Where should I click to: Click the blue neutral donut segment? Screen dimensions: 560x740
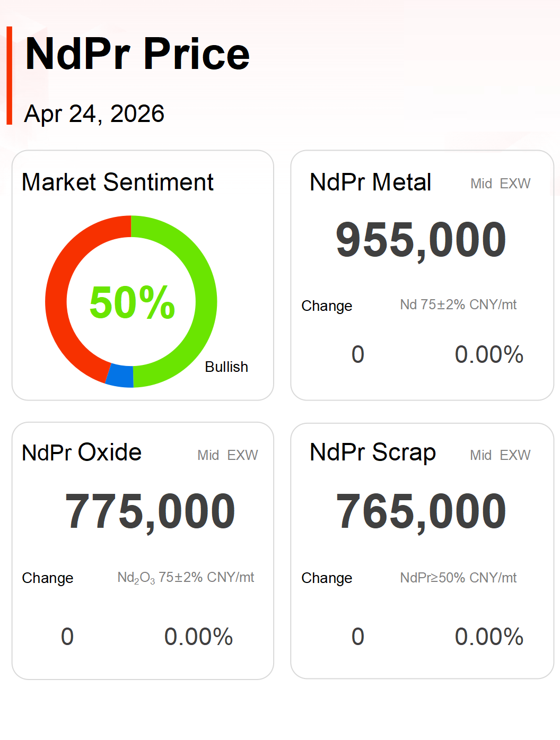120,376
